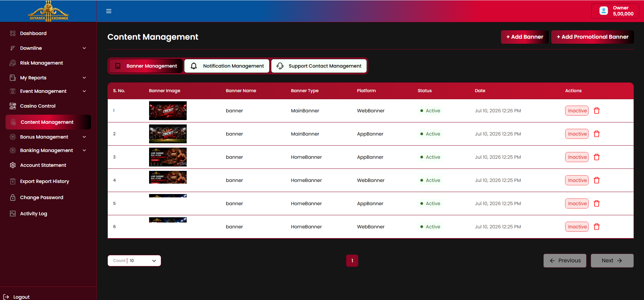Click the Active status in row 1
The height and width of the screenshot is (300, 644).
(430, 111)
